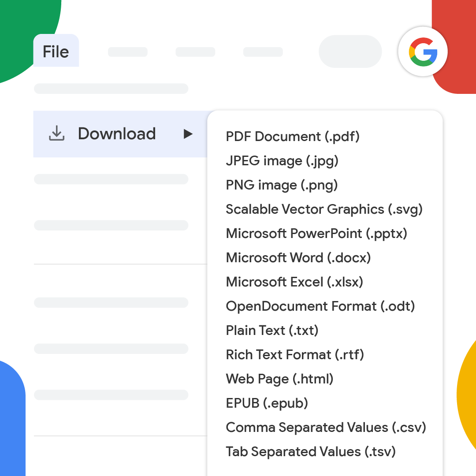Screen dimensions: 476x476
Task: Select Comma Separated Values (.csv)
Action: click(326, 427)
